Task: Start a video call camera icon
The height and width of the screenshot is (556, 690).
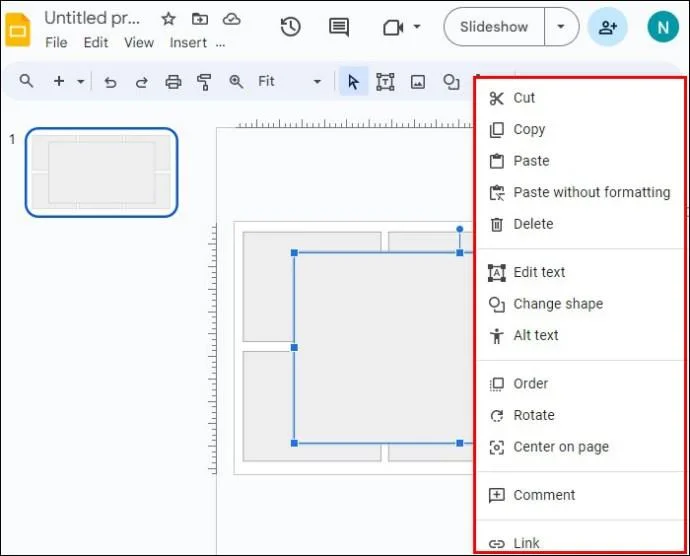Action: coord(393,27)
